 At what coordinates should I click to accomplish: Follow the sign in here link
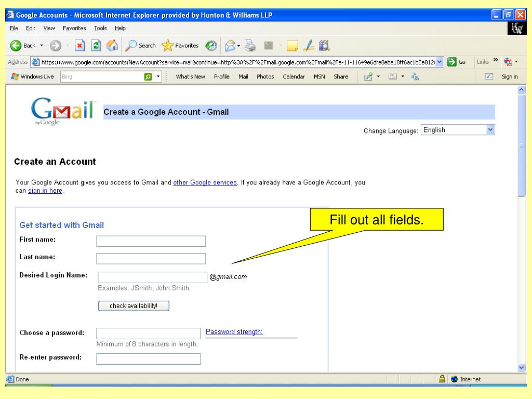click(45, 191)
